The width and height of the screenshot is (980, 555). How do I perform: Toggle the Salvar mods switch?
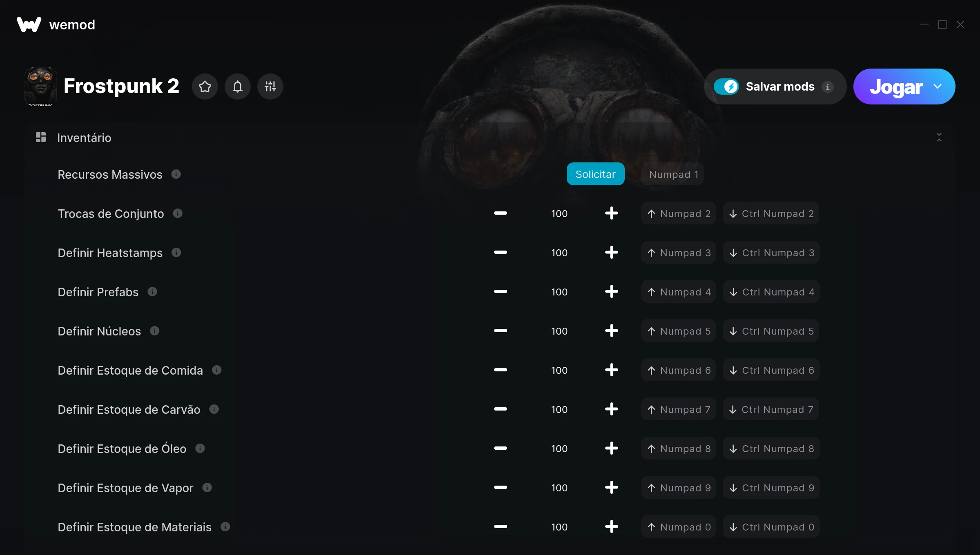pyautogui.click(x=726, y=87)
